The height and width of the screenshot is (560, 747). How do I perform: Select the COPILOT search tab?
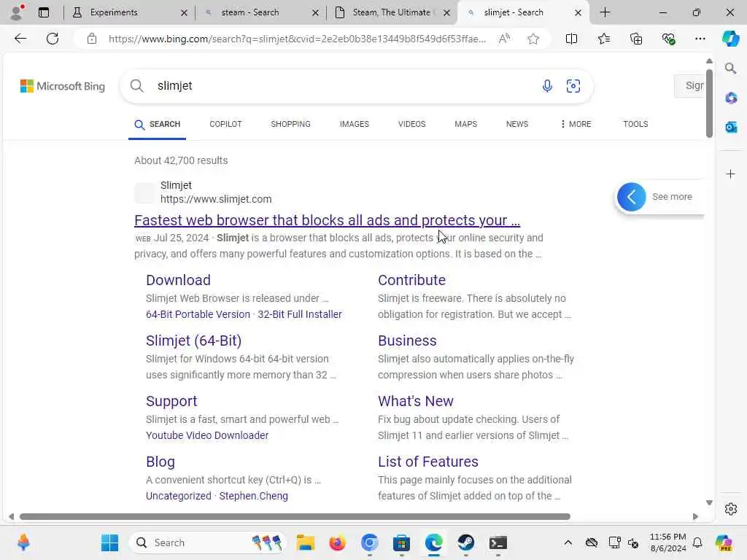tap(225, 124)
